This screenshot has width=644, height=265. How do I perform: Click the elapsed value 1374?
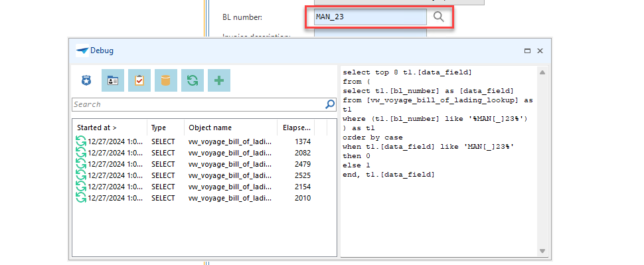tap(303, 141)
